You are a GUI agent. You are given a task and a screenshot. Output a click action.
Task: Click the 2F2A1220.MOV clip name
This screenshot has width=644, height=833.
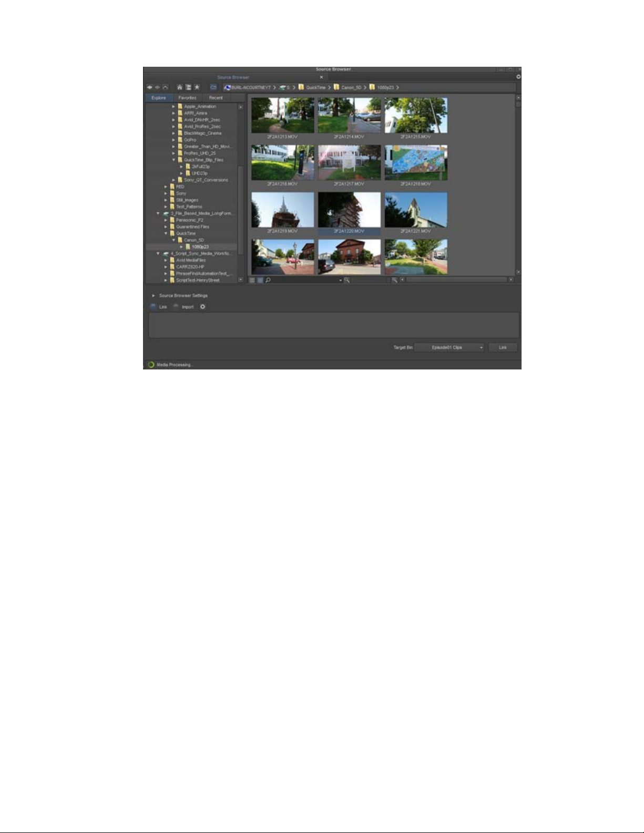pos(349,231)
